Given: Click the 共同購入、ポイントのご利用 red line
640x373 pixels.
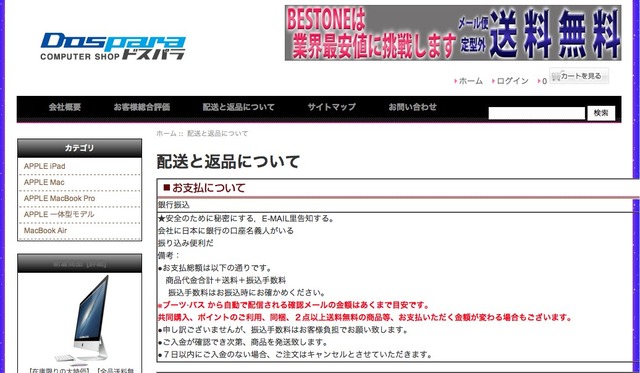Looking at the screenshot, I should 364,317.
